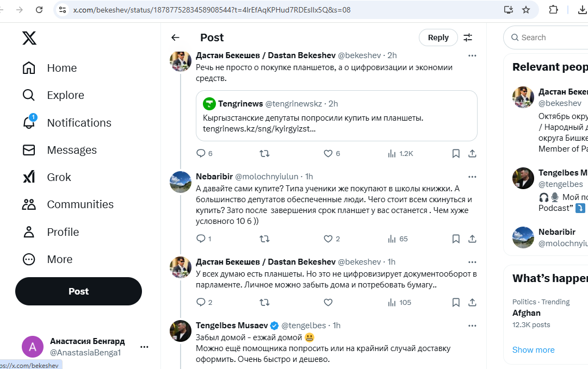Click the Search input field

point(549,37)
